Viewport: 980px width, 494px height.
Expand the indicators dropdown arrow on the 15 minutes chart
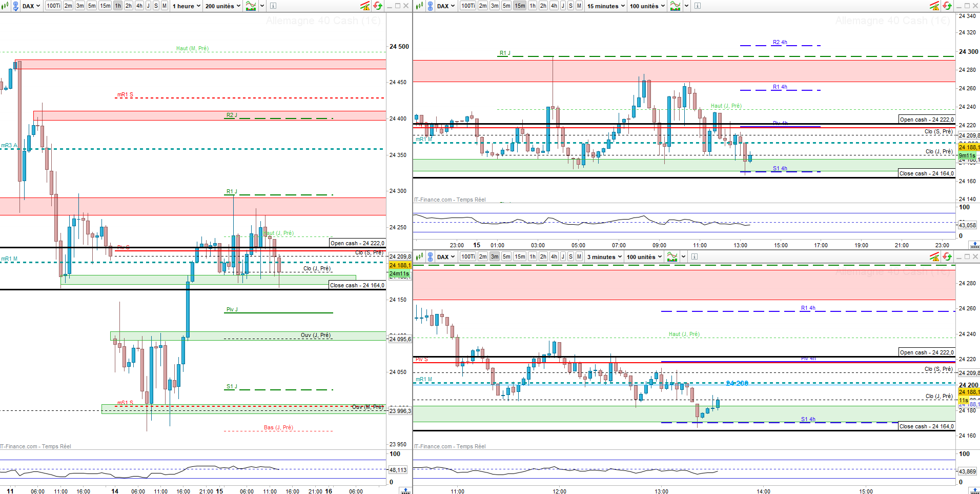(x=687, y=6)
